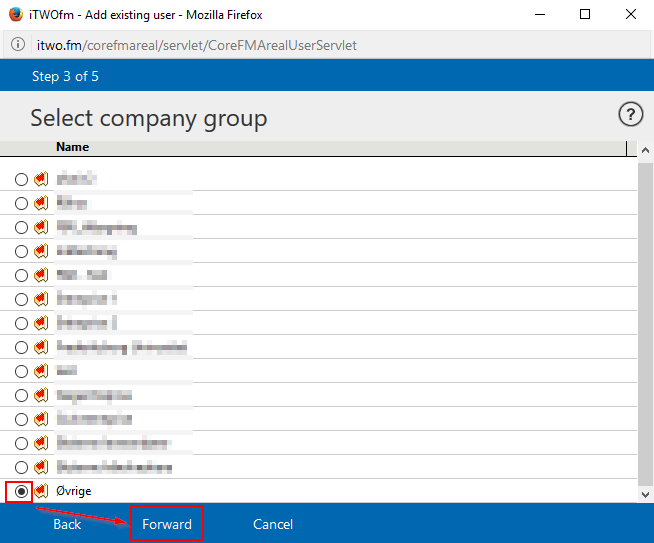Click the group icon beside Øvrige
Image resolution: width=654 pixels, height=543 pixels.
click(41, 491)
